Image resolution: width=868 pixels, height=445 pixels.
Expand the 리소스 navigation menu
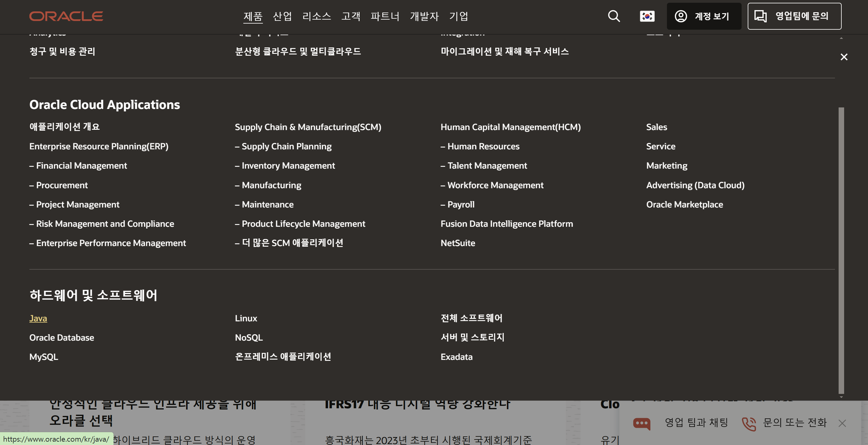point(316,16)
